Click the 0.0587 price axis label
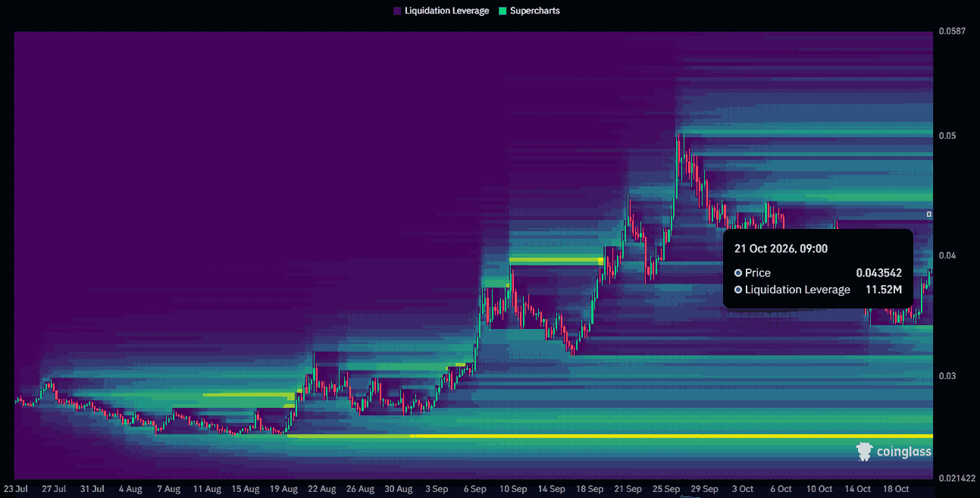980x498 pixels. point(950,31)
